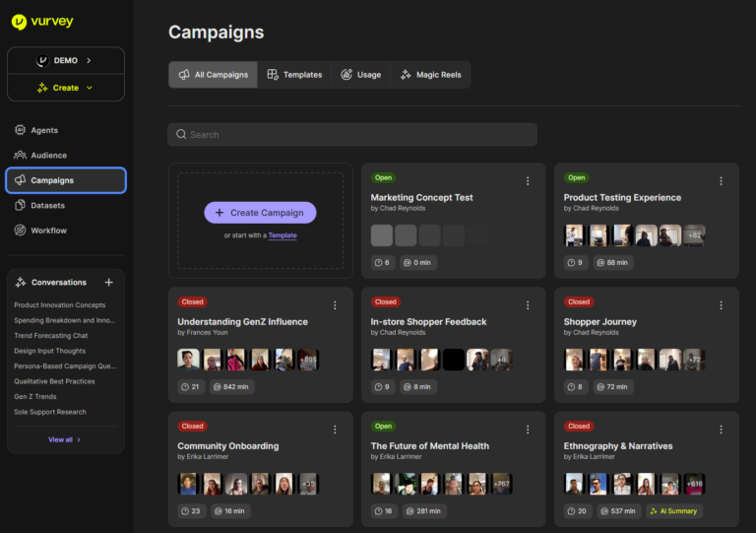Switch to the Templates tab
The height and width of the screenshot is (533, 756).
coord(294,75)
